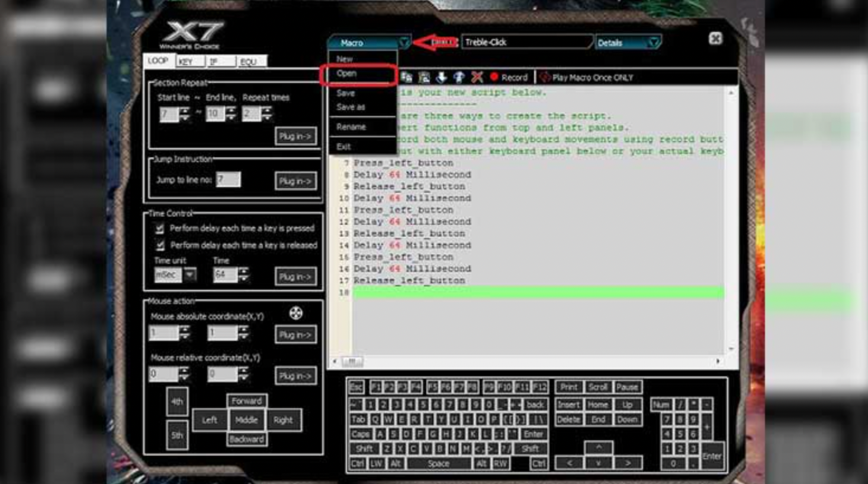Click the red X delete icon

click(477, 78)
